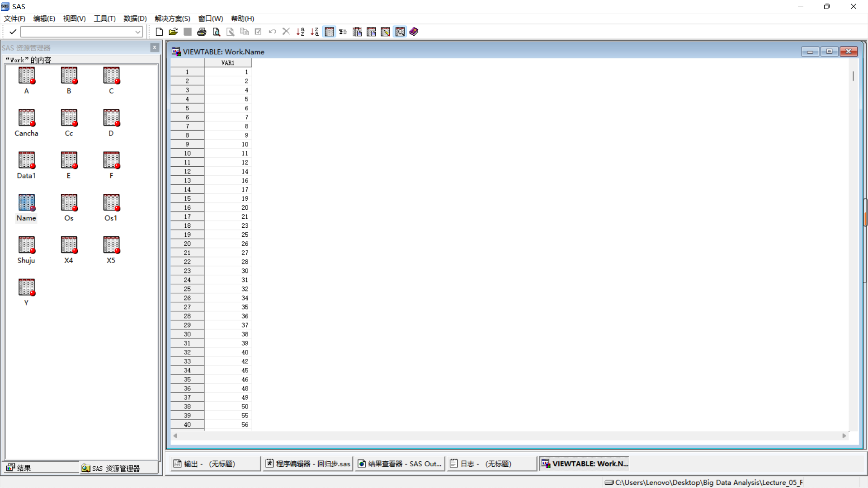This screenshot has height=488, width=868.
Task: Open SAS Help book icon
Action: (x=414, y=32)
